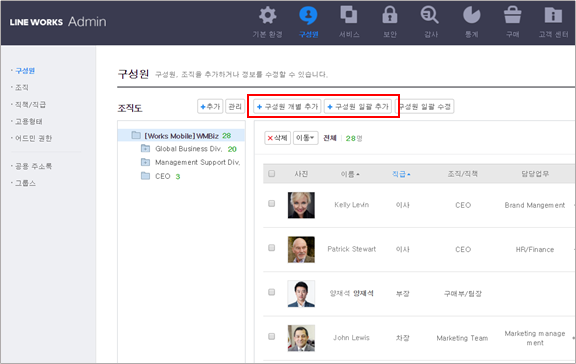Open the 통계 pie chart icon
The height and width of the screenshot is (364, 576).
coord(472,15)
